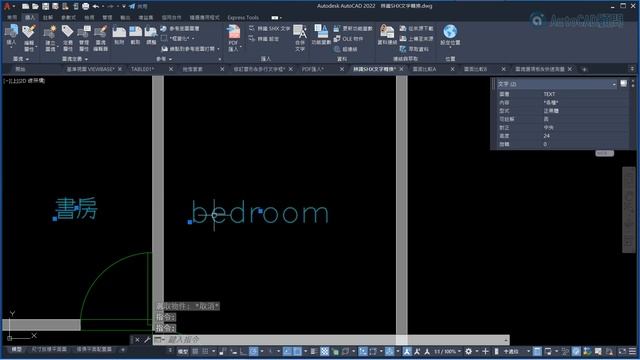Toggle polar tracking in status bar
Screen dimensions: 640x360
(x=253, y=351)
